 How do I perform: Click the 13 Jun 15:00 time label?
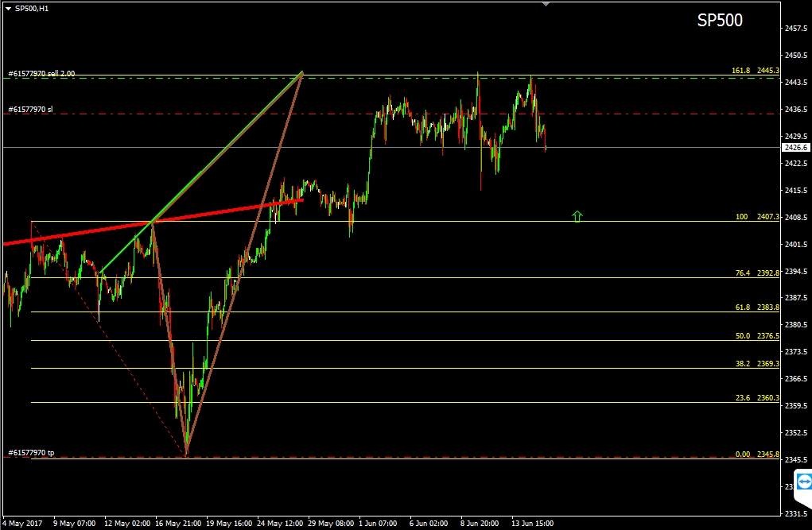(x=532, y=524)
